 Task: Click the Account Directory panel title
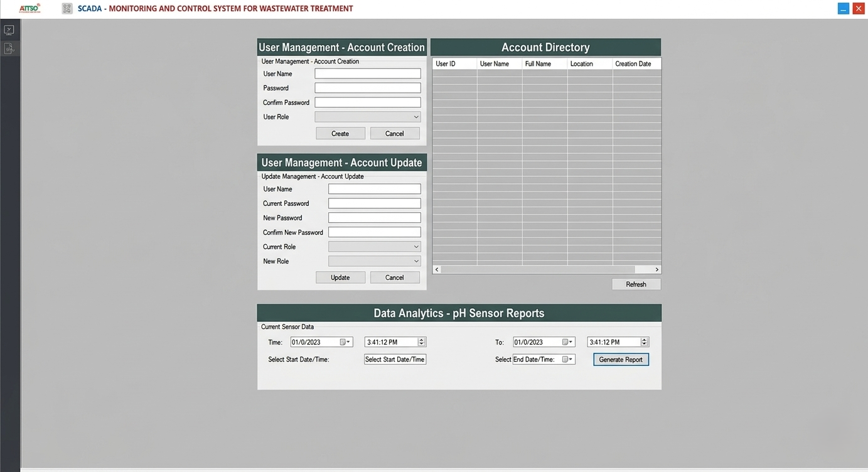tap(545, 47)
